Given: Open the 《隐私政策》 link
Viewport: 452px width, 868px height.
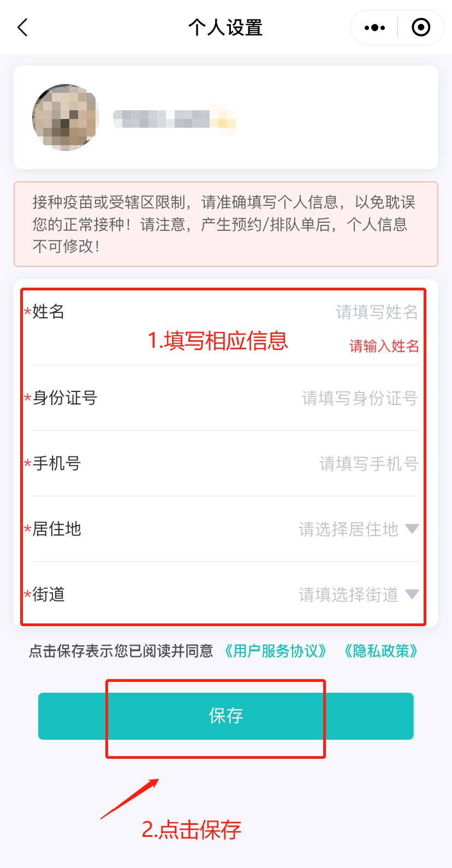Looking at the screenshot, I should (x=381, y=651).
